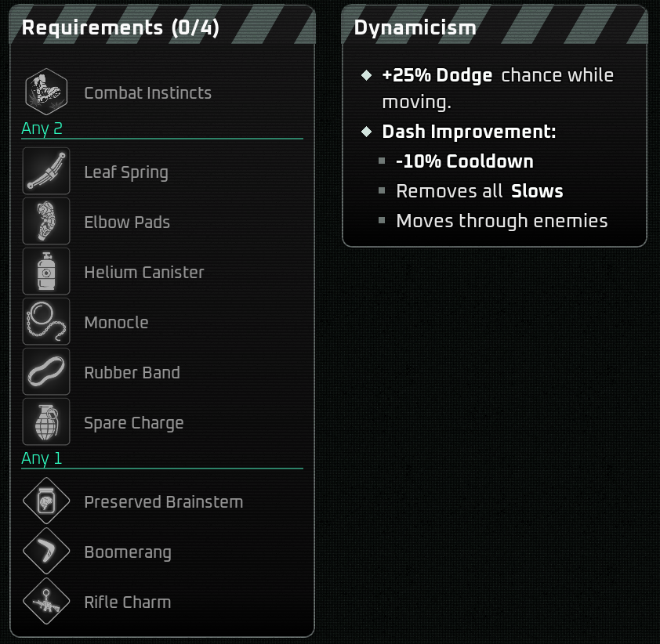Click the Leaf Spring label

pos(126,172)
